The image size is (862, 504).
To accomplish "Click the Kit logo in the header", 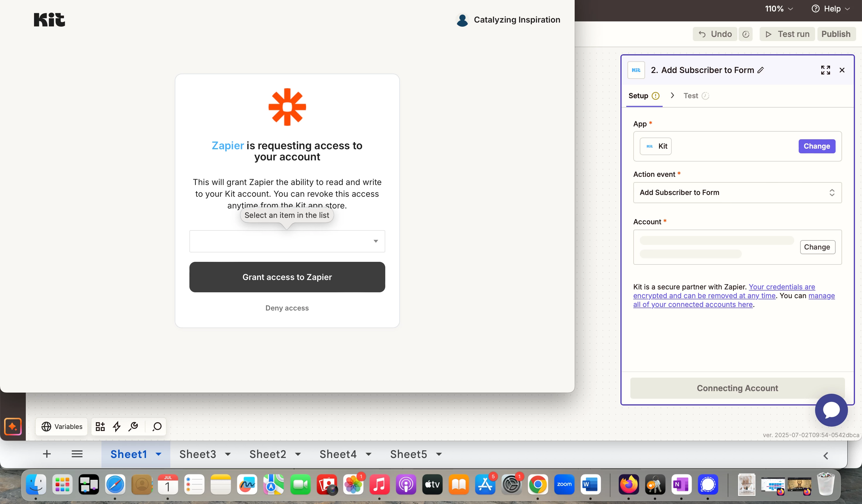I will pyautogui.click(x=49, y=20).
